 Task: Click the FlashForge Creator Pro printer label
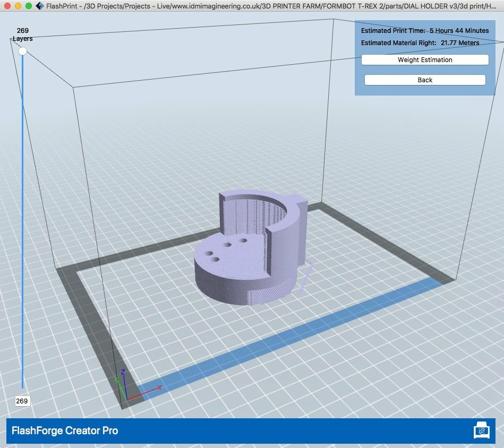pyautogui.click(x=65, y=430)
